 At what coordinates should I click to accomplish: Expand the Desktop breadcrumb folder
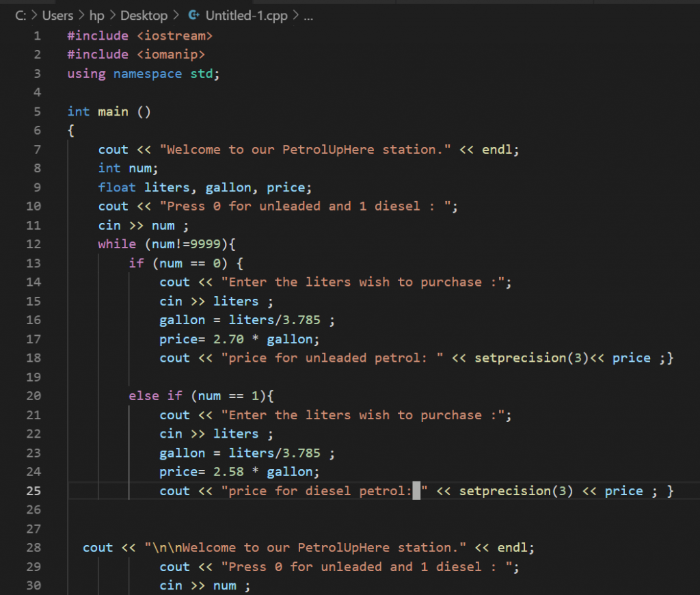(x=144, y=16)
